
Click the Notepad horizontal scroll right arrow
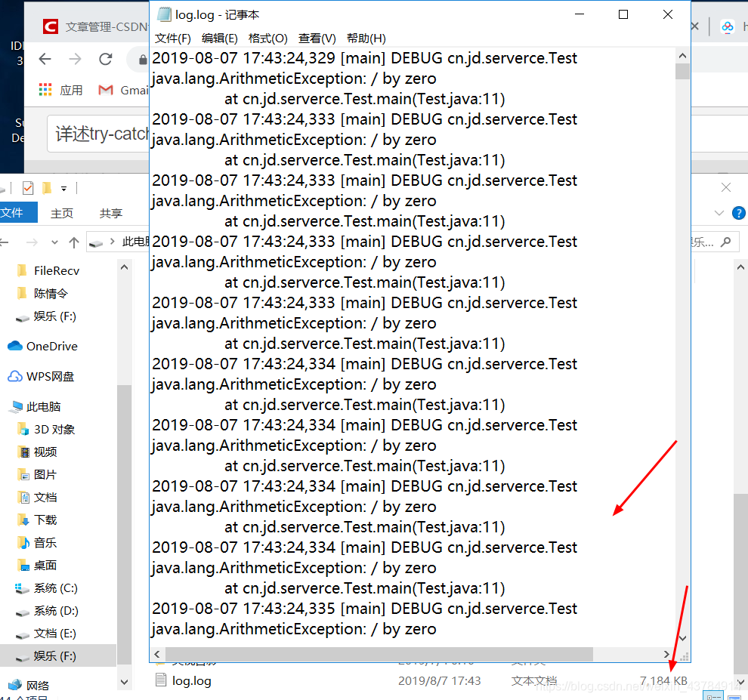[666, 654]
